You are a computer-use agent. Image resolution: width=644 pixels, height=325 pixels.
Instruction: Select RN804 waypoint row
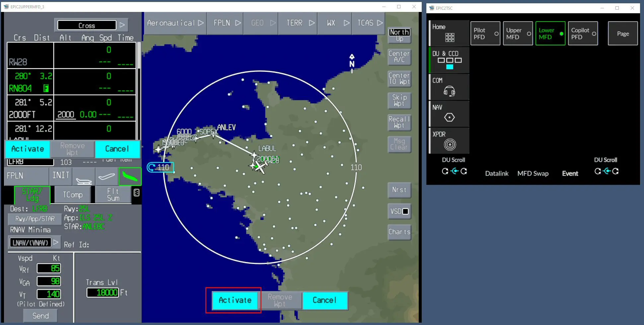click(x=72, y=82)
